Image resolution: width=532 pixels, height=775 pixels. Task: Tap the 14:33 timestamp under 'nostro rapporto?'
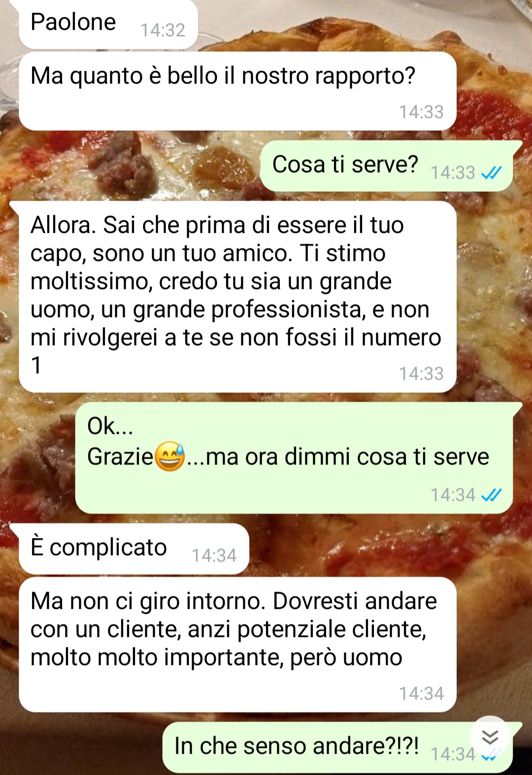point(421,112)
